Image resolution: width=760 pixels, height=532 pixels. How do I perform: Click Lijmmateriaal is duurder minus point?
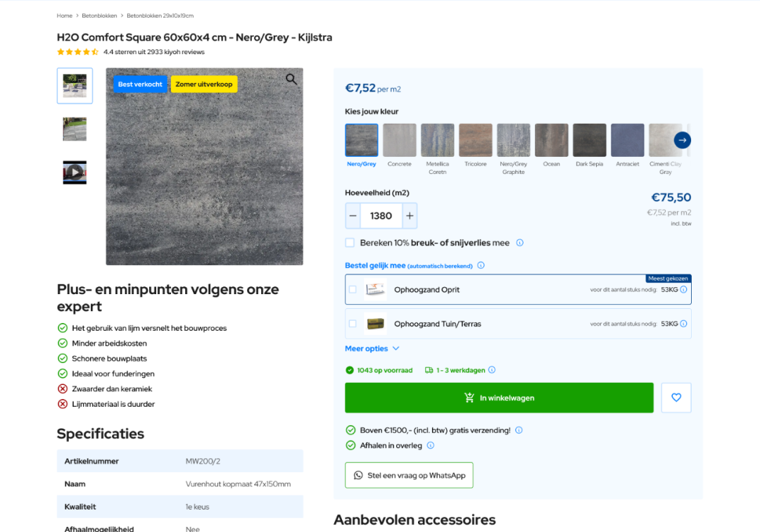coord(113,404)
